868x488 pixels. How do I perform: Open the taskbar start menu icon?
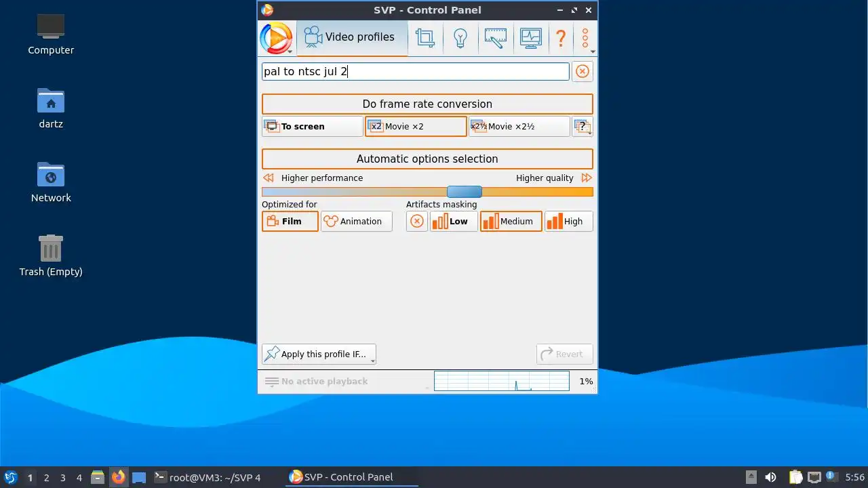10,477
